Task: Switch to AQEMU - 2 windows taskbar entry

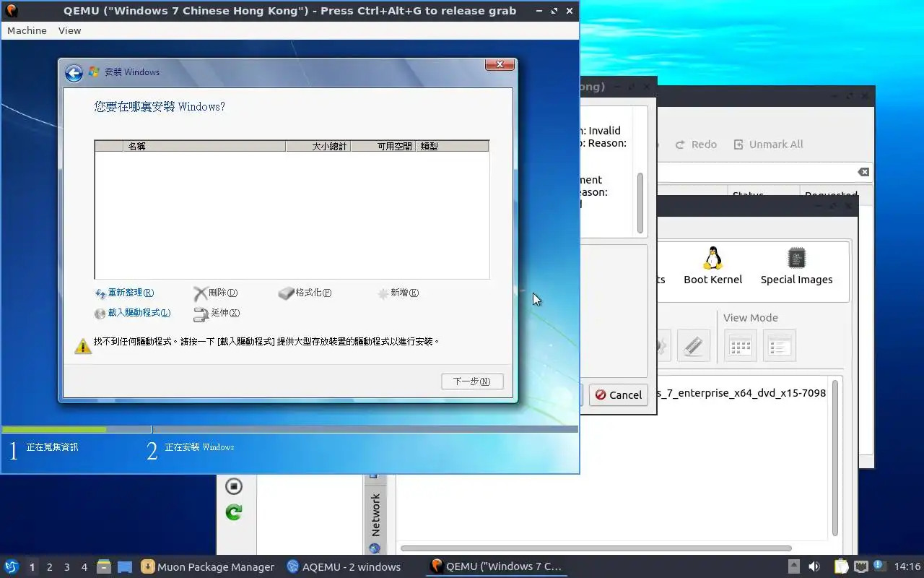Action: [344, 566]
